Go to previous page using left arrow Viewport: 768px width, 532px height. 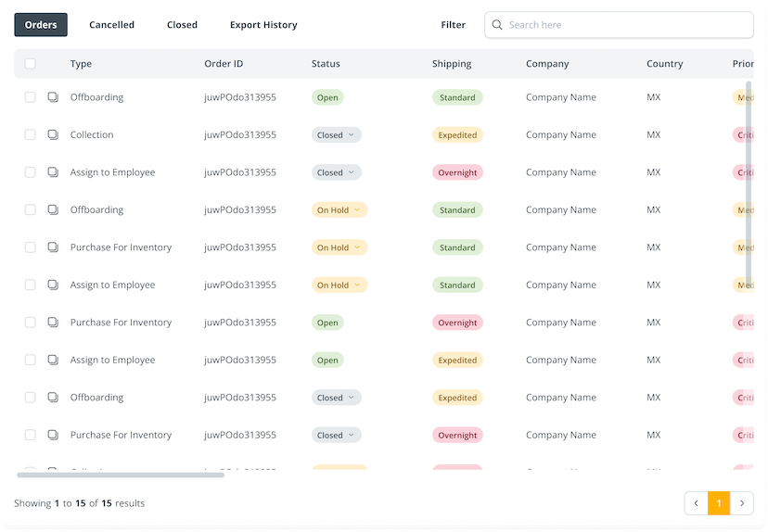click(x=696, y=503)
